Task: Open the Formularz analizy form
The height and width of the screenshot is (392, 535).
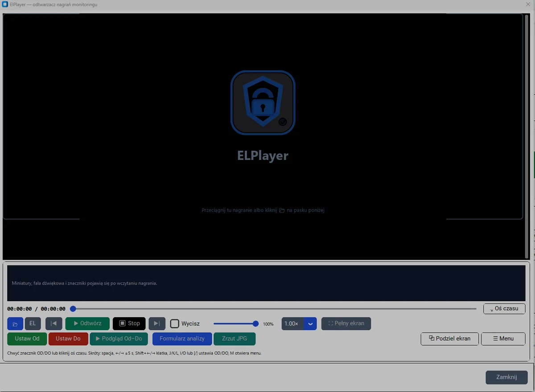Action: [182, 339]
